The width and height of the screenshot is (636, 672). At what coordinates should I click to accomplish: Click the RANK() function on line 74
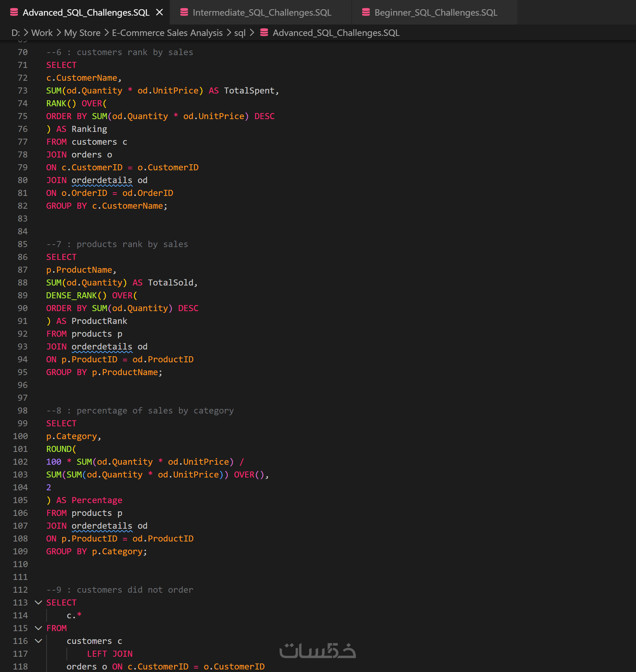tap(61, 103)
